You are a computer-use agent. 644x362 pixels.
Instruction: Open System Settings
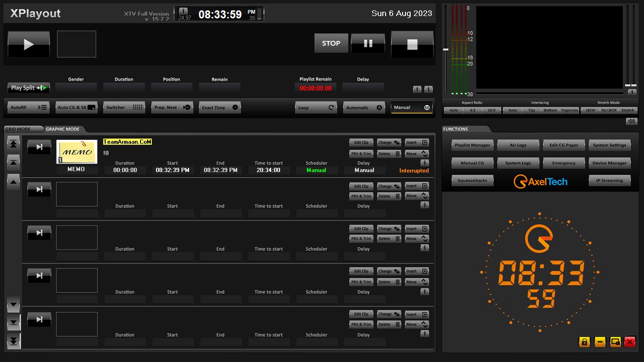tap(610, 145)
